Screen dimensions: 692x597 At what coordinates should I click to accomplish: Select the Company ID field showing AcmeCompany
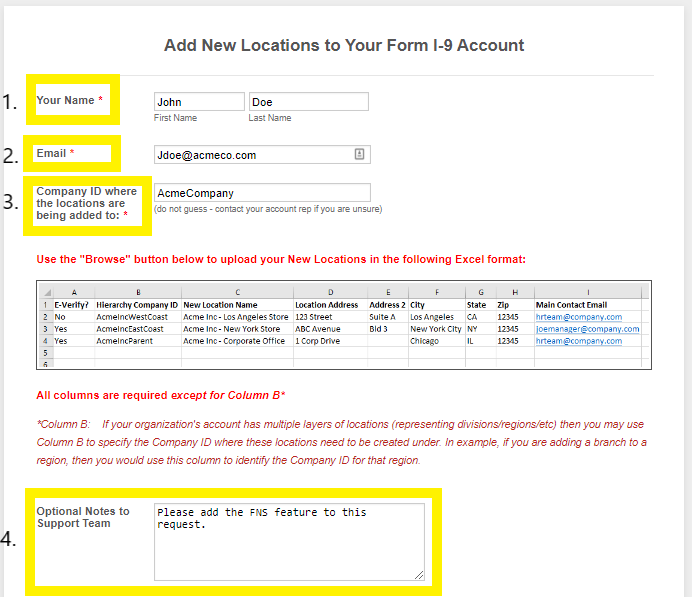[x=261, y=193]
